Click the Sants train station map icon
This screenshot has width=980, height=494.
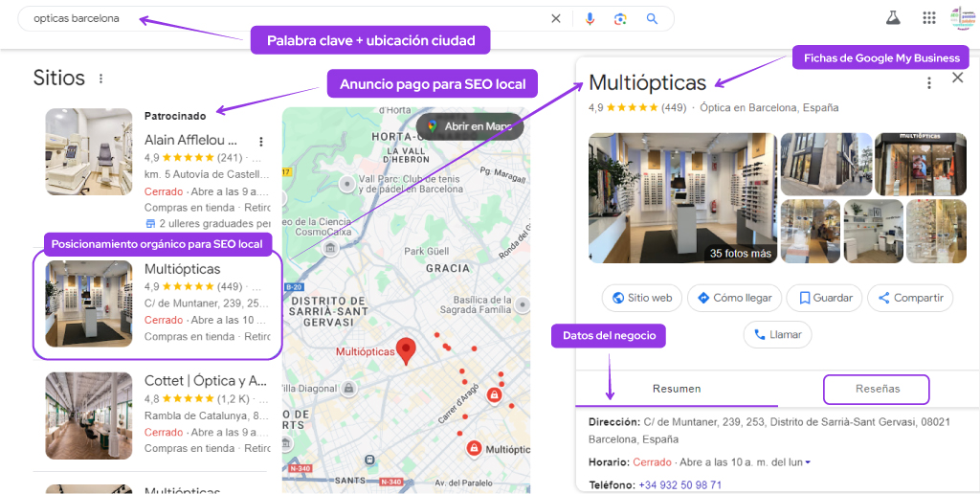[x=370, y=459]
